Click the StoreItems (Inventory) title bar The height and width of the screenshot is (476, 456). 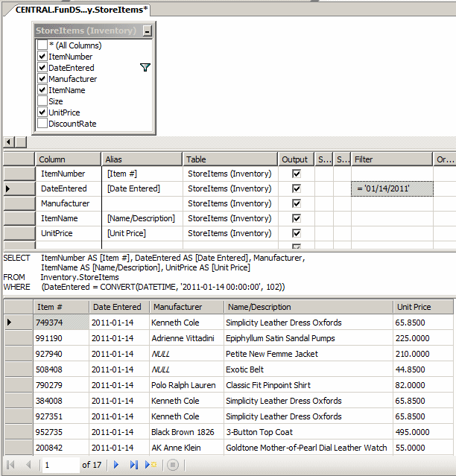pyautogui.click(x=88, y=31)
